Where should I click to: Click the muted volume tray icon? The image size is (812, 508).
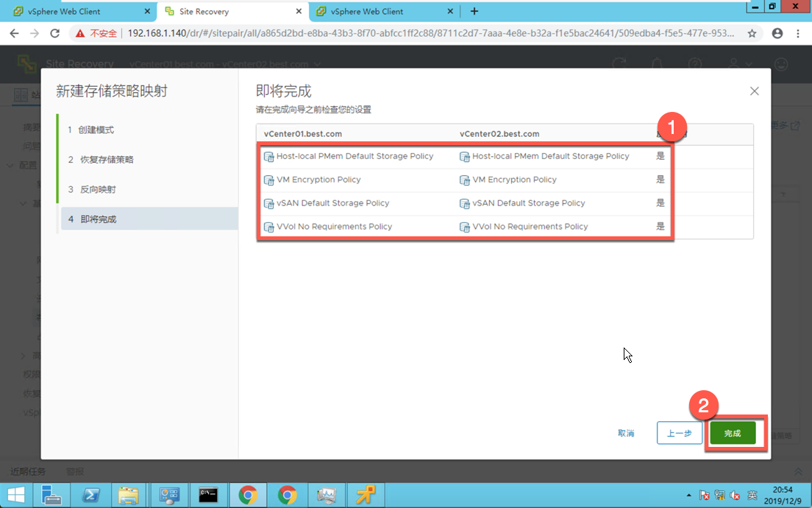click(735, 495)
